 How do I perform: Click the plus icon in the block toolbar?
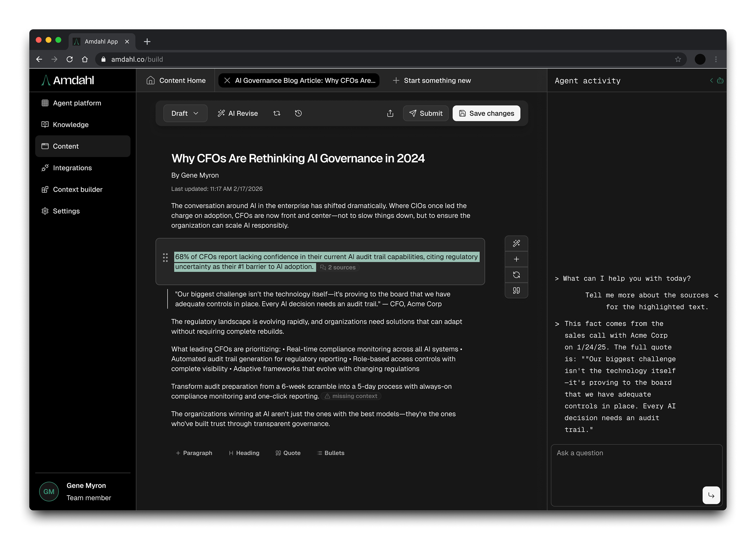coord(516,259)
